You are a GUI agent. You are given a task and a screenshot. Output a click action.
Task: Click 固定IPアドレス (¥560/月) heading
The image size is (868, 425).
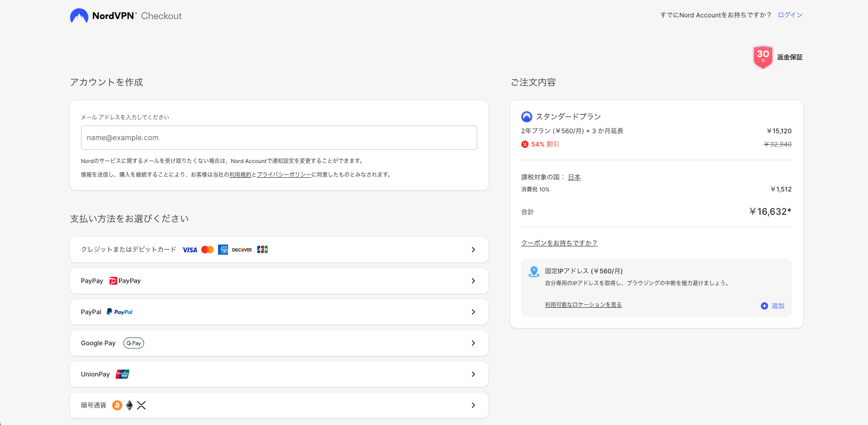(584, 271)
